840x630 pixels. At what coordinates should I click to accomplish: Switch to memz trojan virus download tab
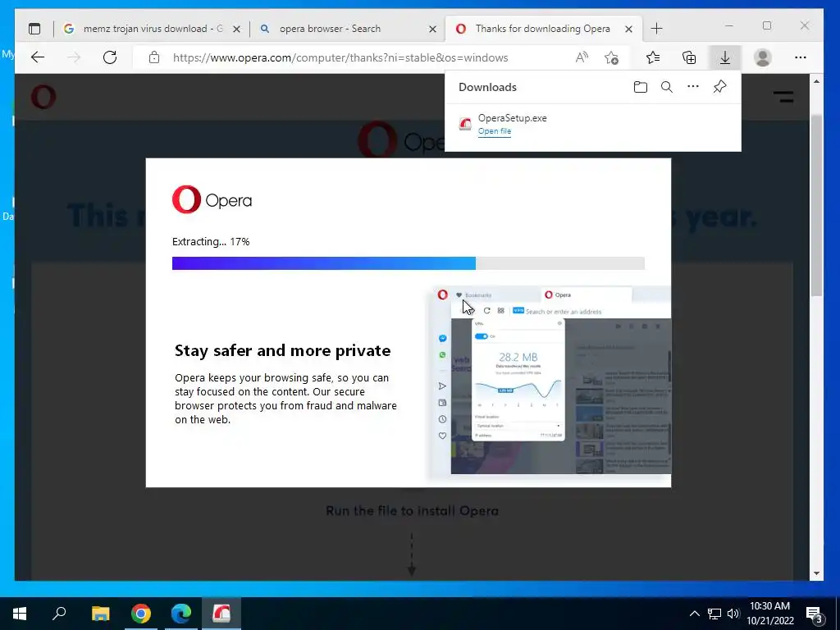point(152,29)
